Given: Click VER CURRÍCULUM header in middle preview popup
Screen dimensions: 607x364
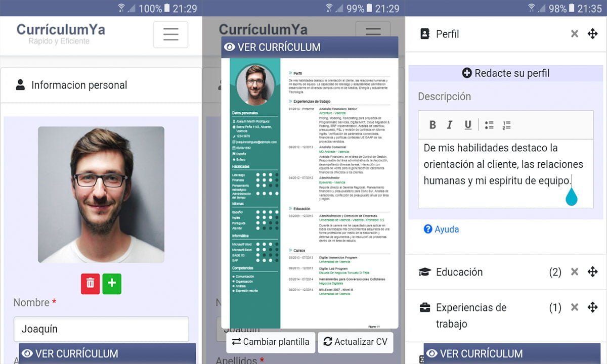Looking at the screenshot, I should pos(310,47).
